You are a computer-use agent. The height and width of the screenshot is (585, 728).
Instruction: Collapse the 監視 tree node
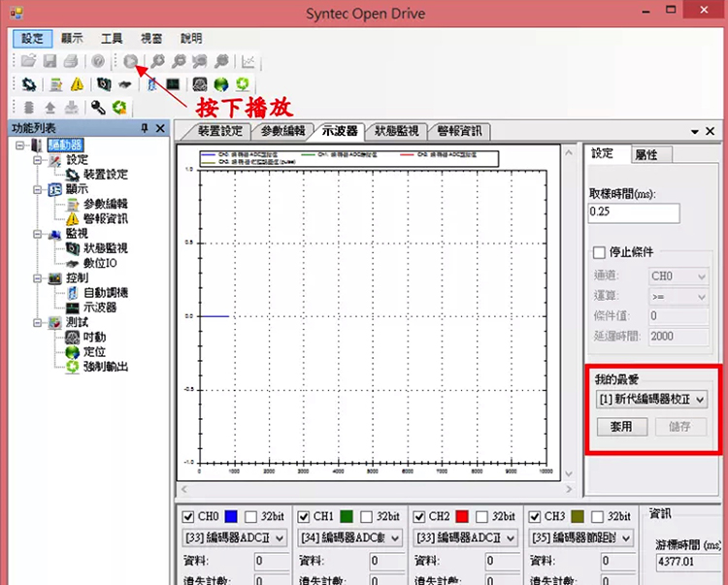coord(37,234)
